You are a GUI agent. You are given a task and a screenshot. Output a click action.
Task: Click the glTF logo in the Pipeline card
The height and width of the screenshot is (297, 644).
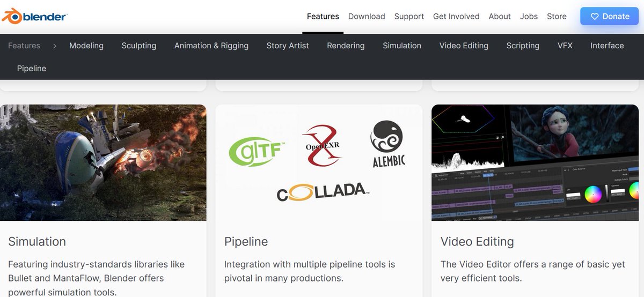[x=257, y=152]
